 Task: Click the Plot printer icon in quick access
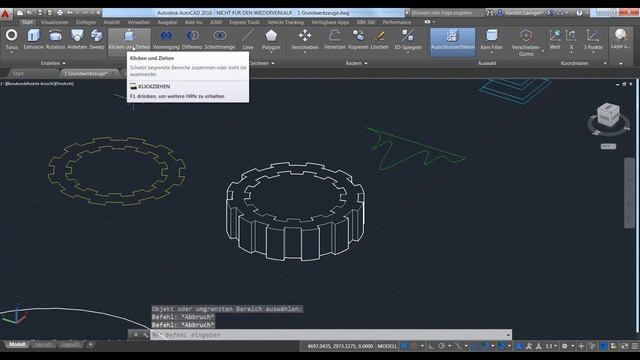coord(60,13)
